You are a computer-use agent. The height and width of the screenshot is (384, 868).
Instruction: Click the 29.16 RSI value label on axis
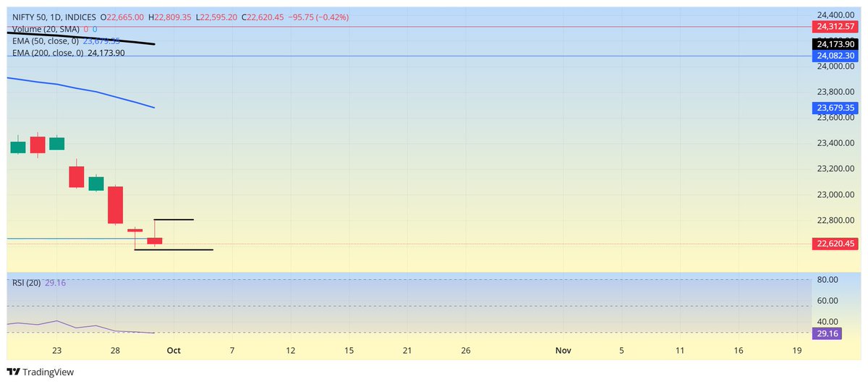[x=826, y=333]
